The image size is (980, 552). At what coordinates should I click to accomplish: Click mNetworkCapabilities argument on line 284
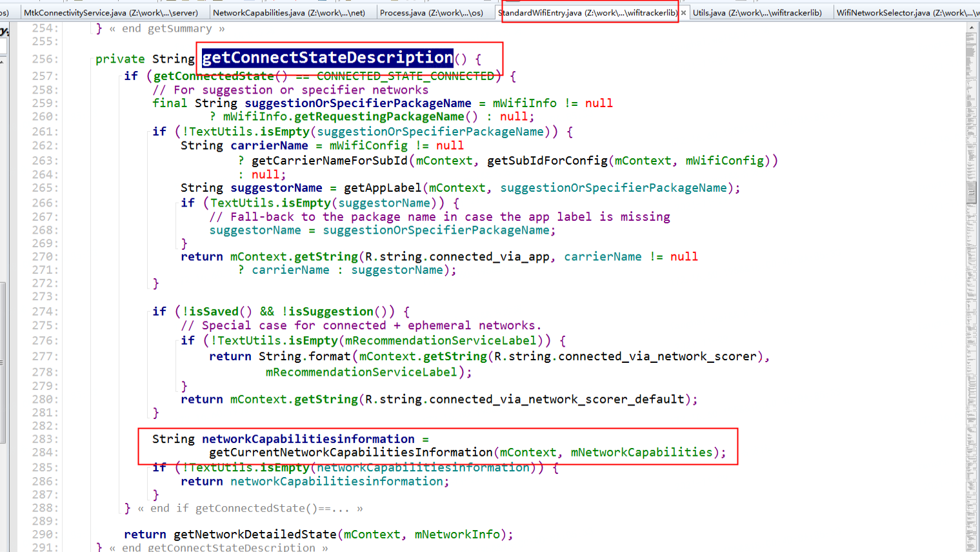point(641,453)
